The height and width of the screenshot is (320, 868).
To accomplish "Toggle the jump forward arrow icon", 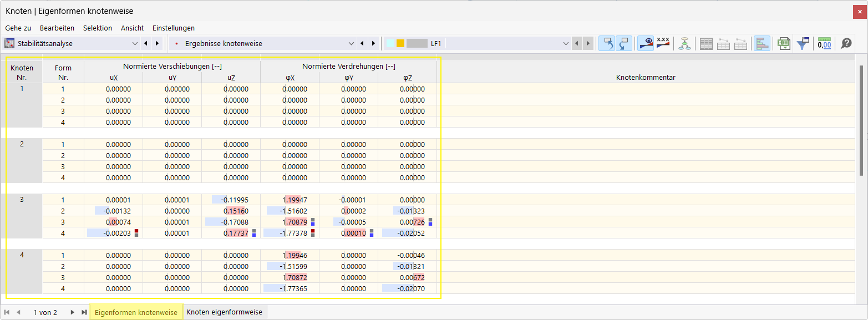I will (625, 43).
